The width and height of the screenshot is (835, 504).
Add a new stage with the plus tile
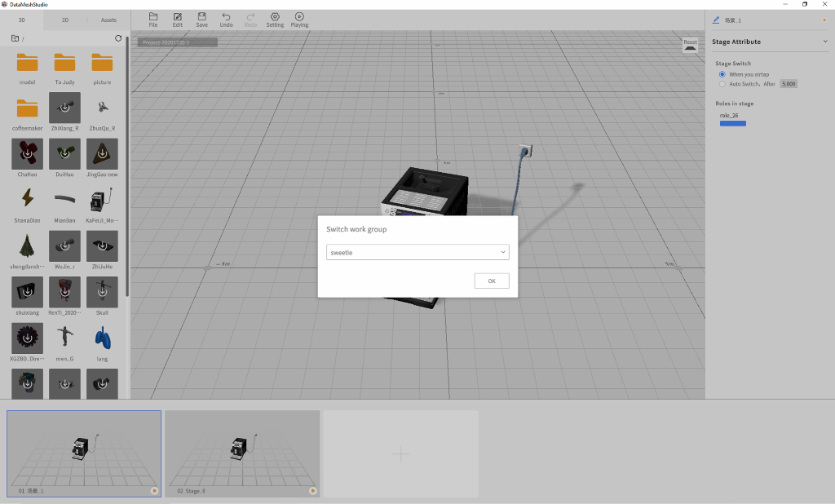[x=401, y=453]
